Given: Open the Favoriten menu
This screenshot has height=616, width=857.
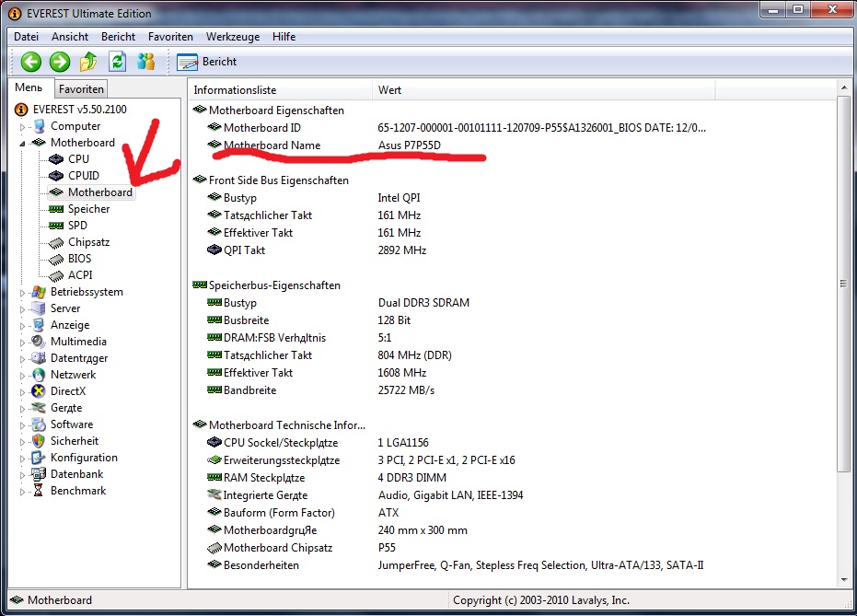Looking at the screenshot, I should (x=170, y=37).
